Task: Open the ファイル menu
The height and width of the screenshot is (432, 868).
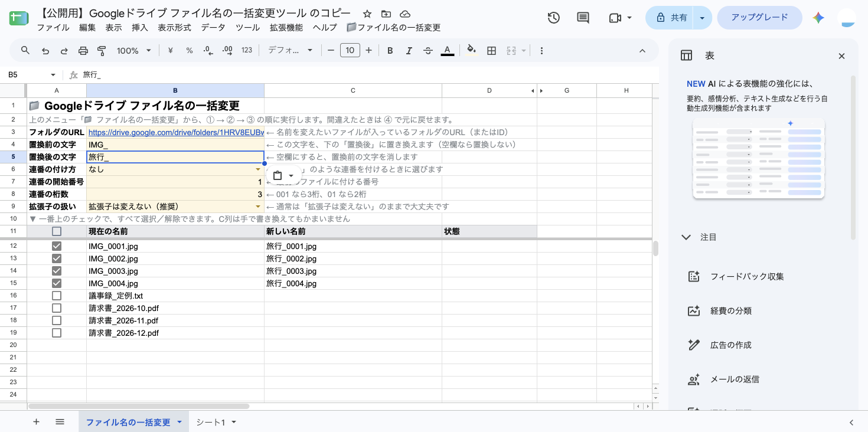Action: (53, 28)
